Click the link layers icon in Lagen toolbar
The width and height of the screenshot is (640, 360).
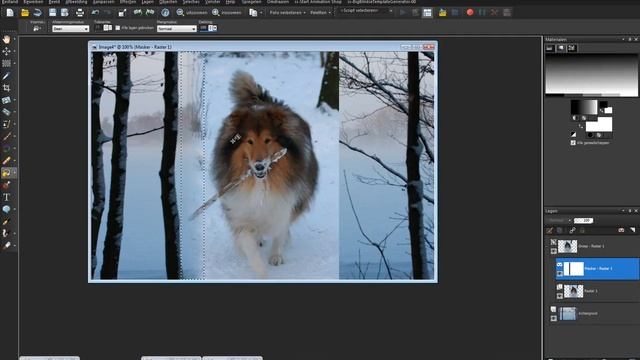(x=572, y=231)
